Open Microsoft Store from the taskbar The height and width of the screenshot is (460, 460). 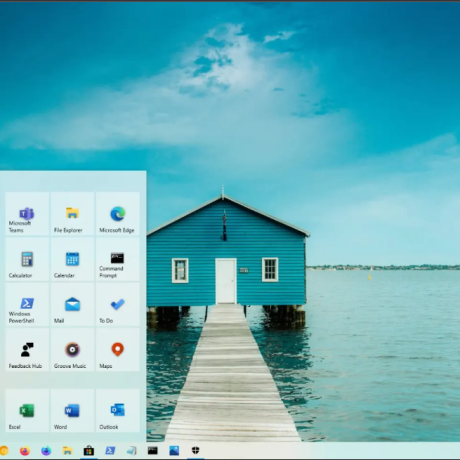(89, 451)
